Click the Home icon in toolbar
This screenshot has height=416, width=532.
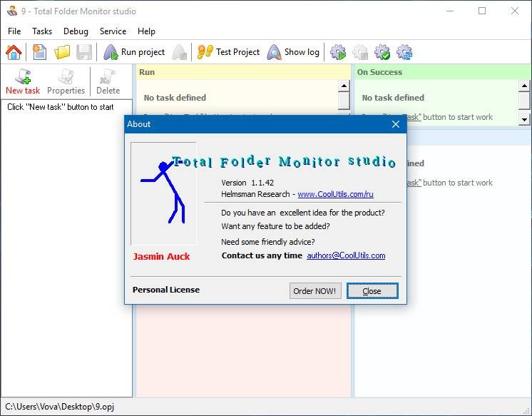coord(14,52)
